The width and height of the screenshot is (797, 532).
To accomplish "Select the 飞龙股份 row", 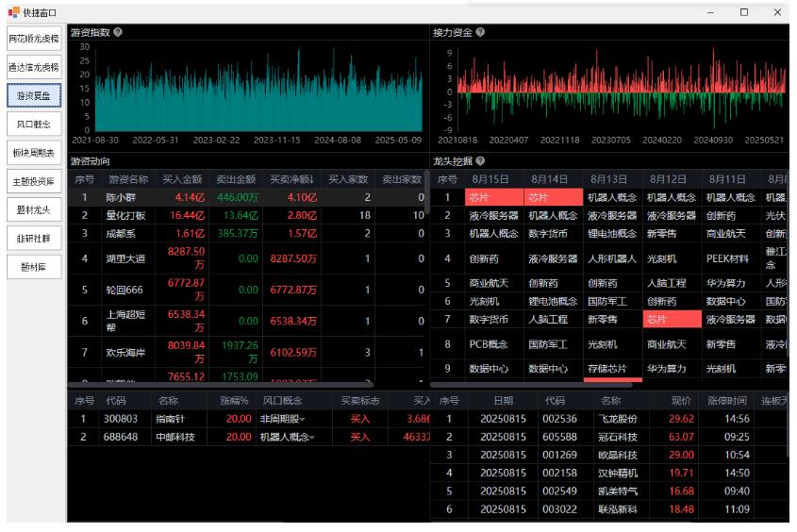I will (610, 419).
